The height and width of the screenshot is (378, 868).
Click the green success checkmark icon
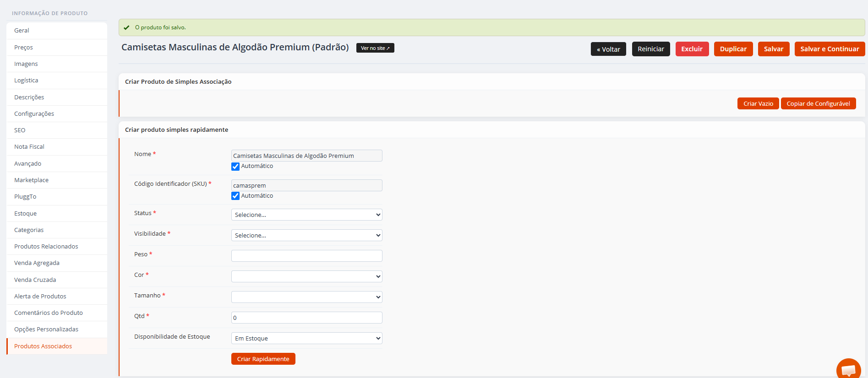point(126,27)
